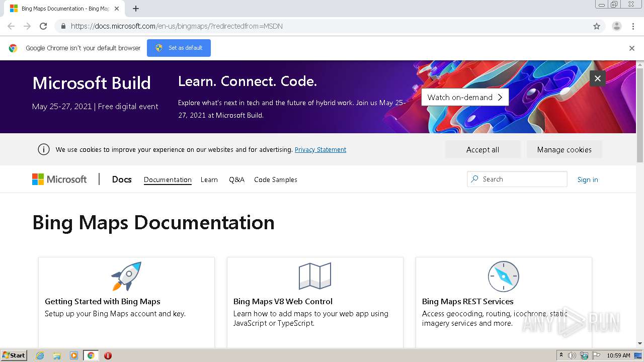Go to Docs home link
644x362 pixels.
(x=122, y=179)
